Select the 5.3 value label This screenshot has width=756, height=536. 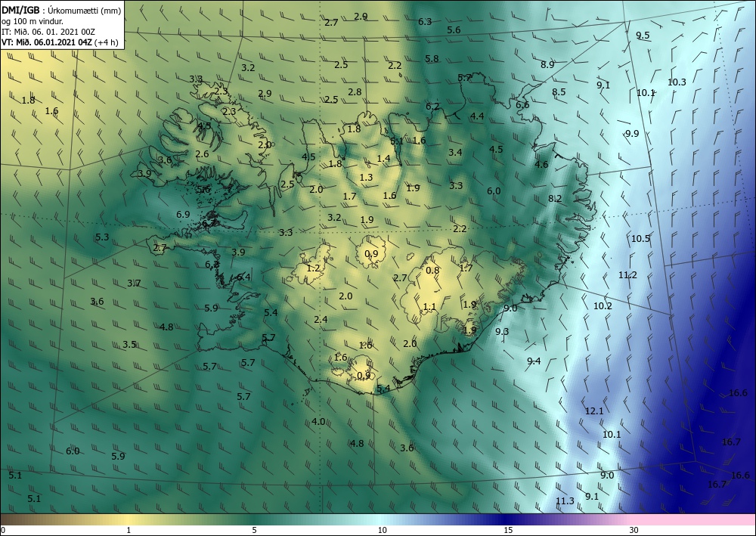tap(102, 237)
